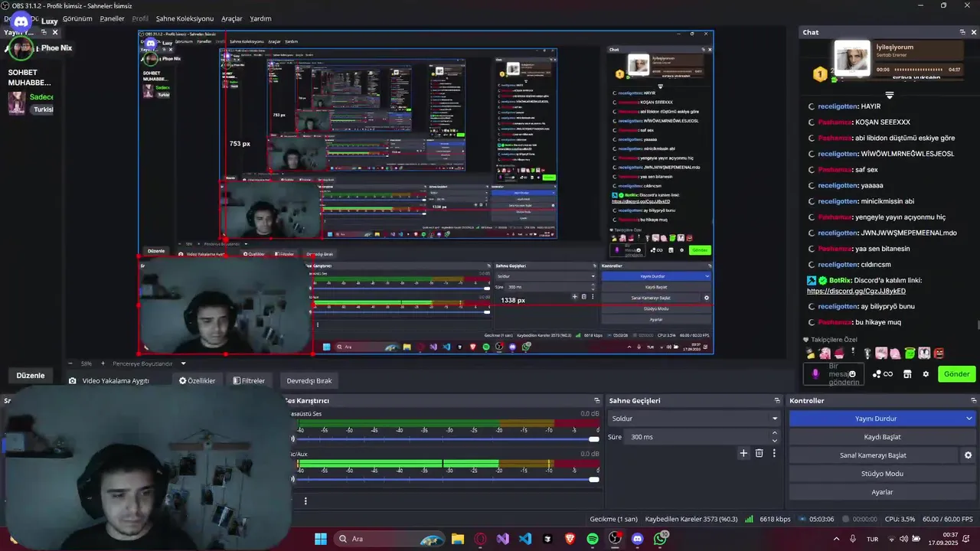Show hidden system tray icons chevron

pos(836,539)
